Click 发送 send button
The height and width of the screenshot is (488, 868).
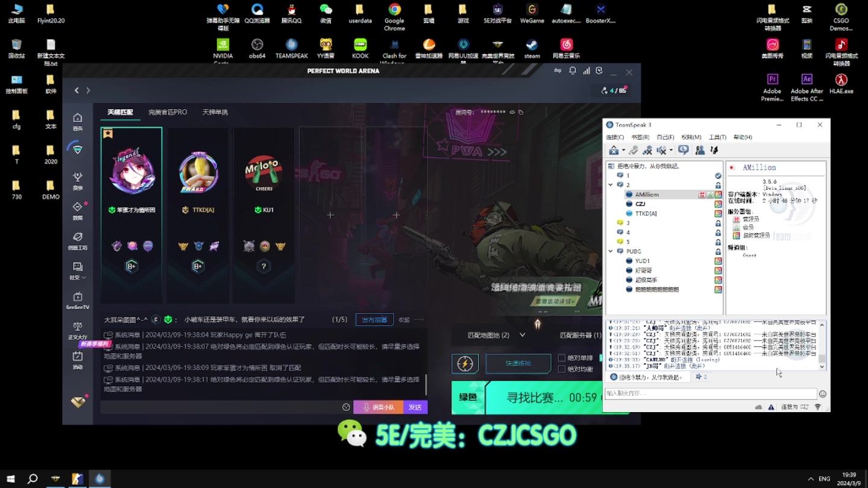click(x=415, y=407)
